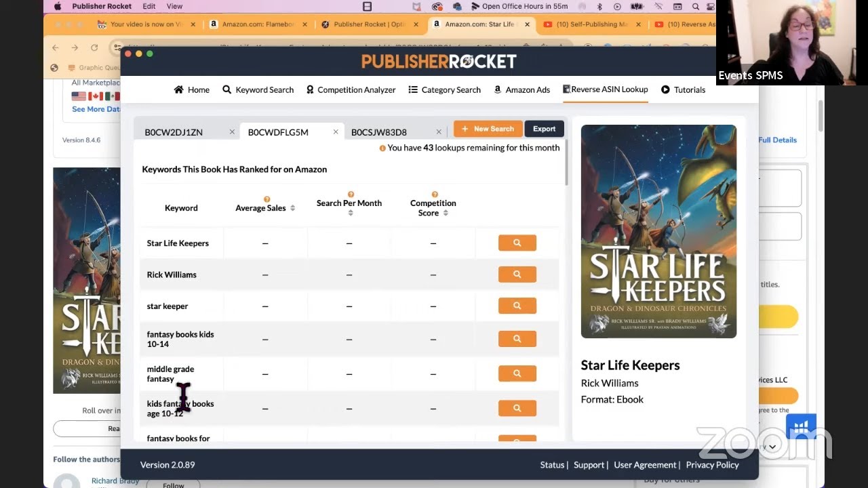The width and height of the screenshot is (868, 488).
Task: Open the Publisher Rocket macOS menu
Action: pyautogui.click(x=102, y=6)
